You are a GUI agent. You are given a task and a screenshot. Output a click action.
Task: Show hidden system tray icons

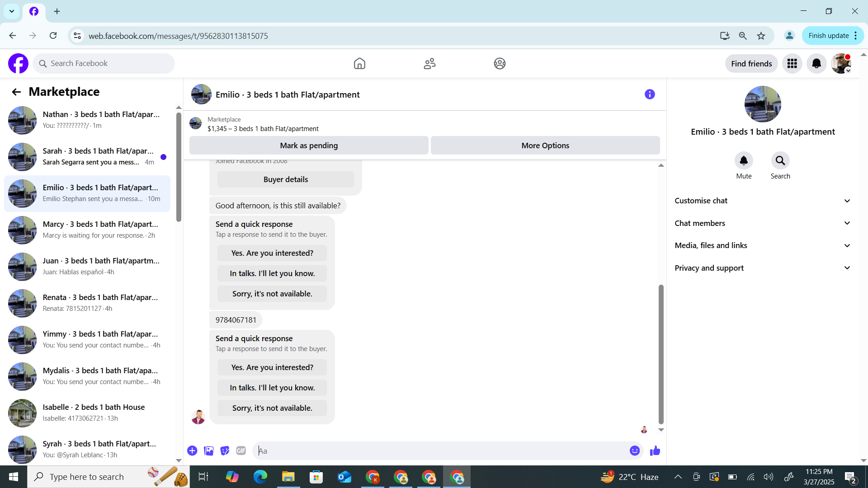coord(678,477)
